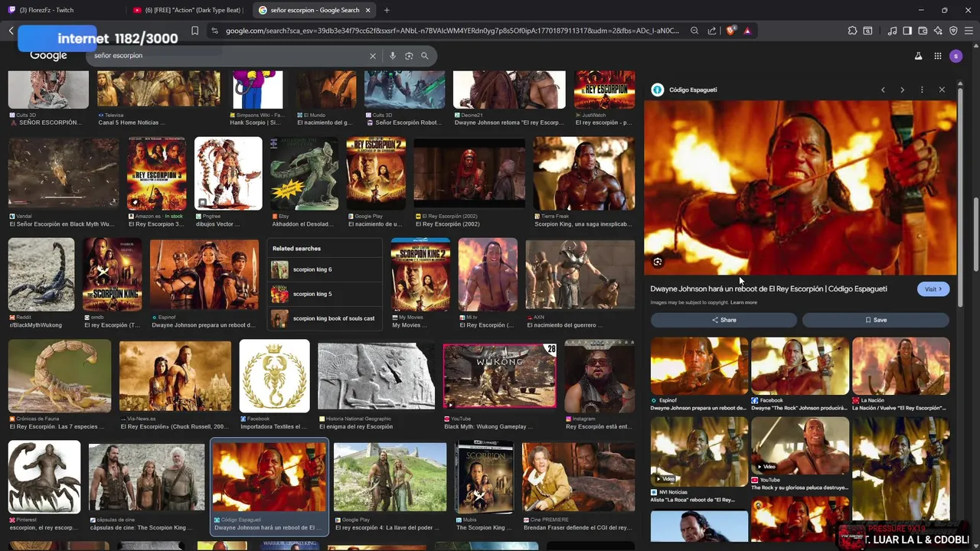980x551 pixels.
Task: Open the Learn more copyright link
Action: point(743,302)
